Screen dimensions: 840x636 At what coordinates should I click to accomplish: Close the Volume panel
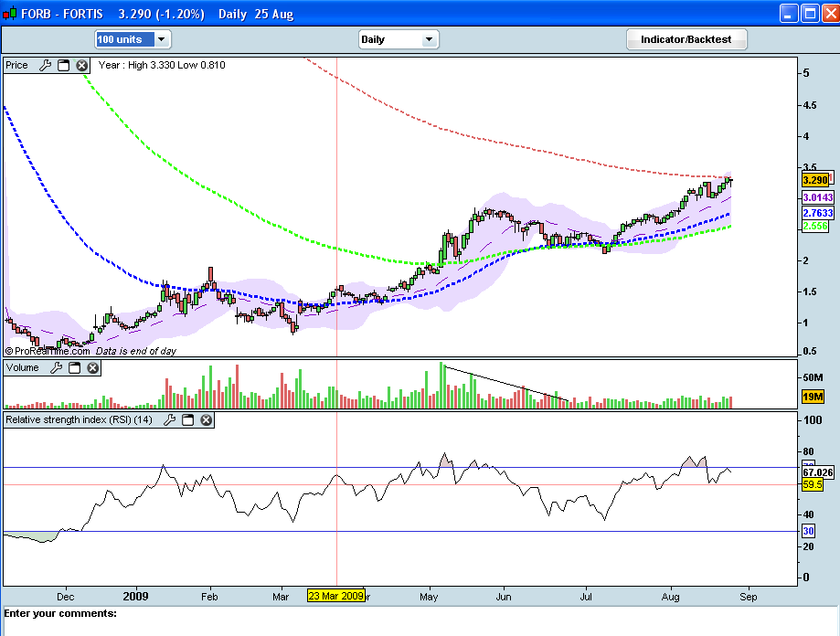(x=92, y=367)
